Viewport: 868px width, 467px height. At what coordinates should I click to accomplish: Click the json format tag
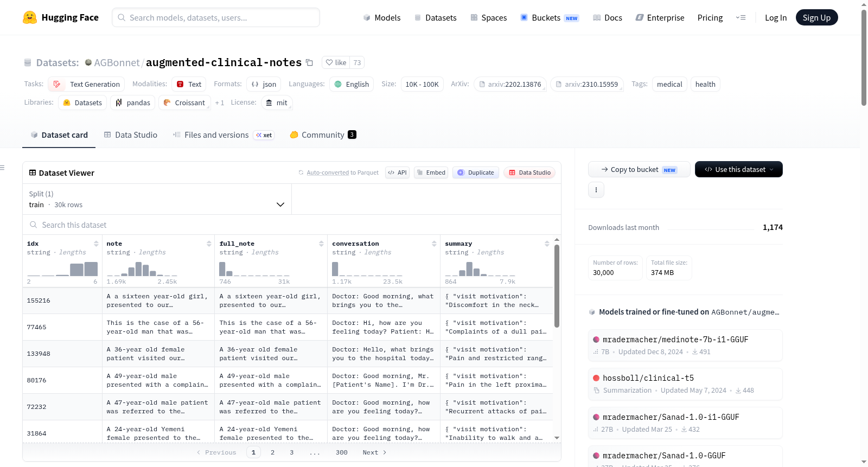pos(264,84)
